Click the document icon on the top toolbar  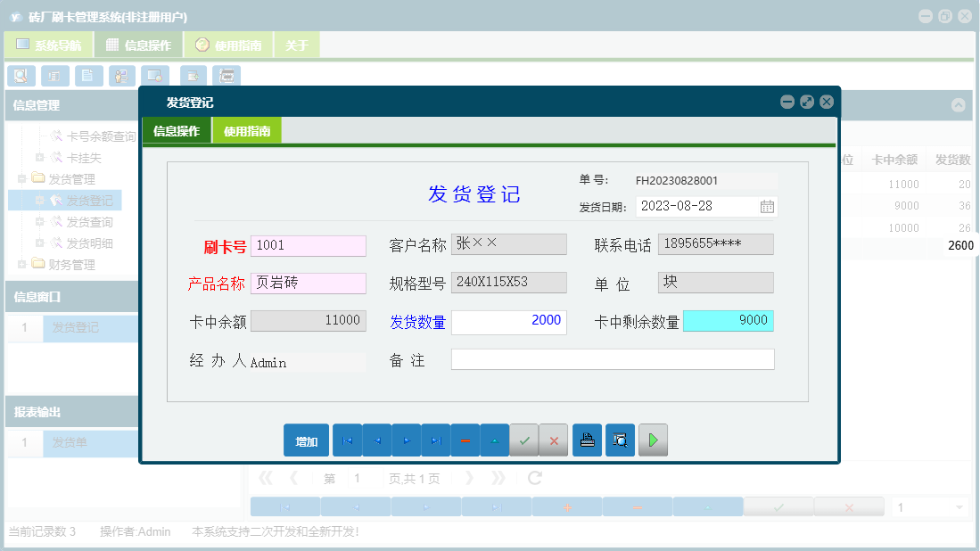[87, 76]
